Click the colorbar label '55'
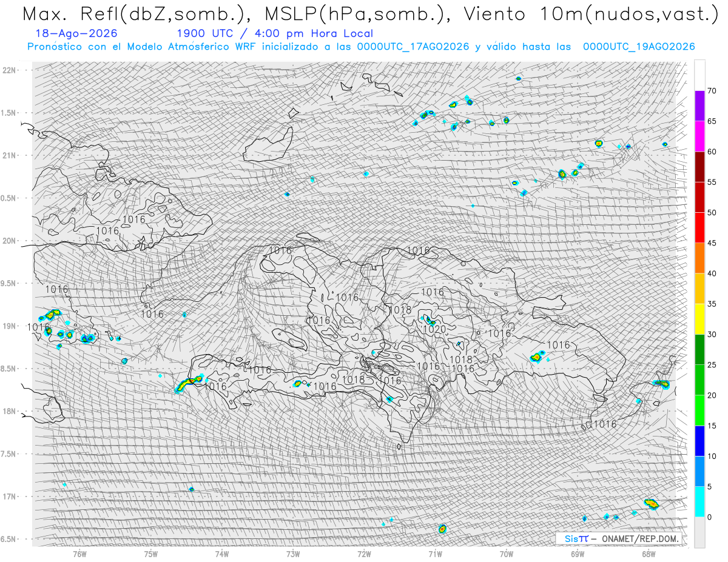This screenshot has height=562, width=728. [x=713, y=182]
